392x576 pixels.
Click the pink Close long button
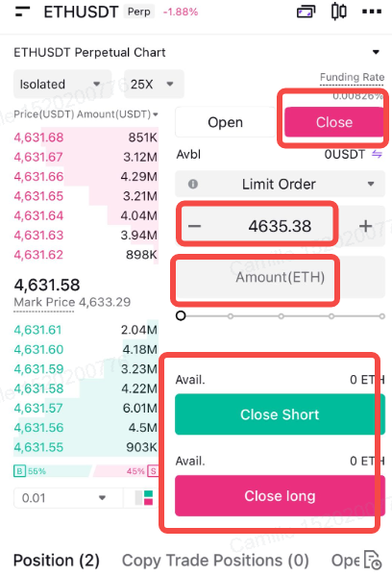point(280,496)
